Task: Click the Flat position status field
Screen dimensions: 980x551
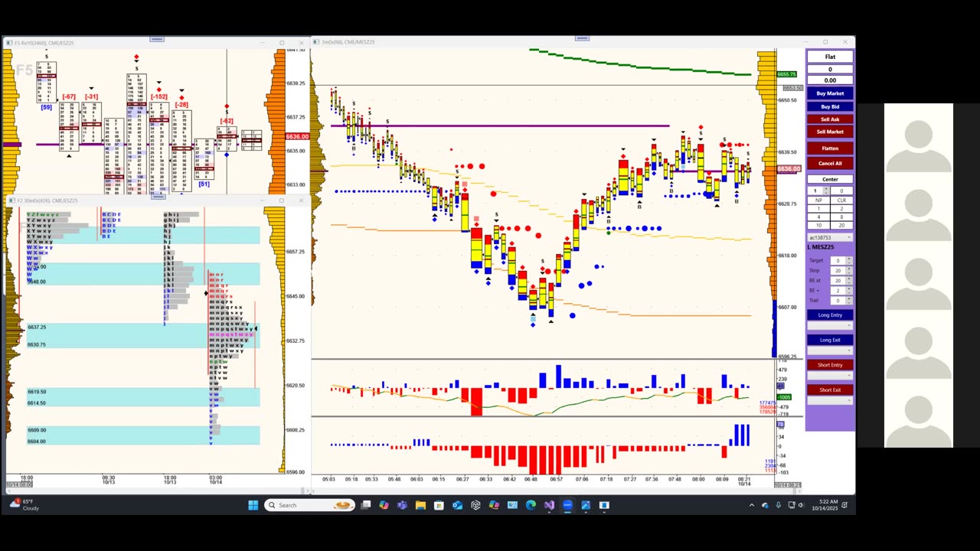Action: pyautogui.click(x=830, y=57)
